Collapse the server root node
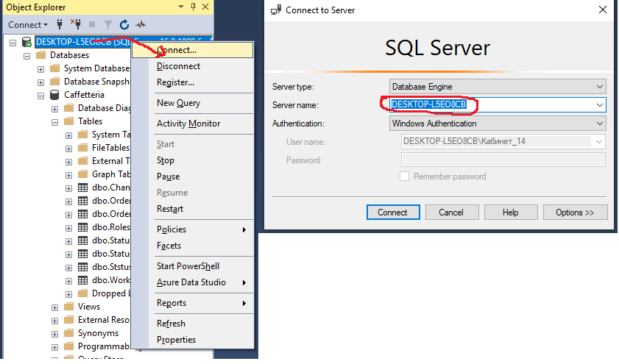Image resolution: width=619 pixels, height=364 pixels. (13, 42)
